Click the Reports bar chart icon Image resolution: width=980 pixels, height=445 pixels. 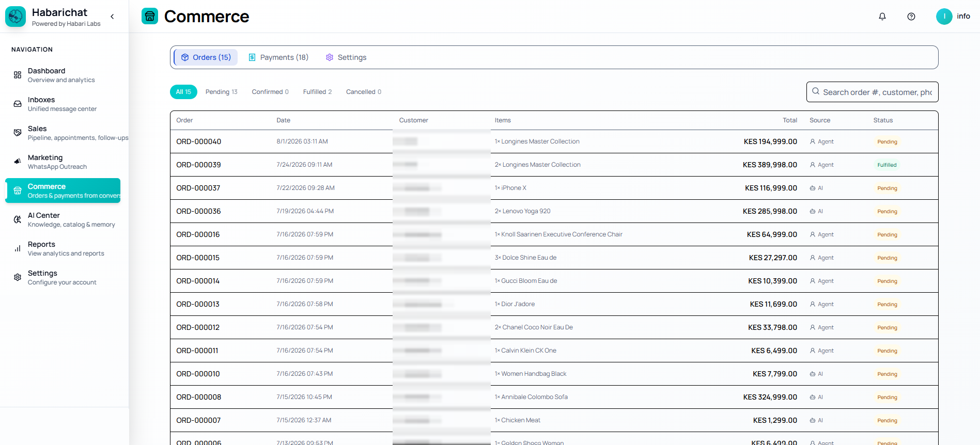pos(18,248)
